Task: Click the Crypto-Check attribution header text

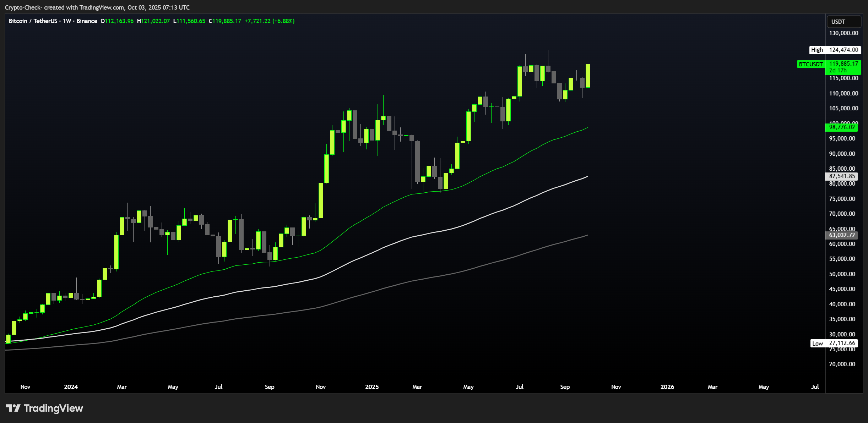Action: [97, 7]
